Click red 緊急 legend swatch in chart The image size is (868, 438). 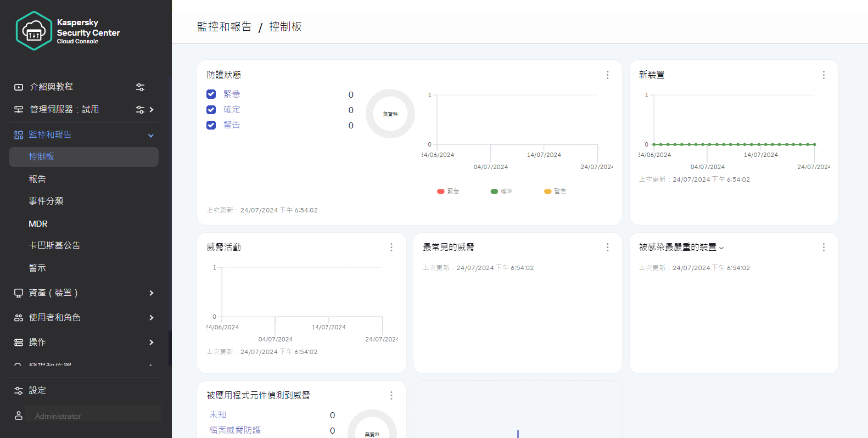click(x=440, y=192)
